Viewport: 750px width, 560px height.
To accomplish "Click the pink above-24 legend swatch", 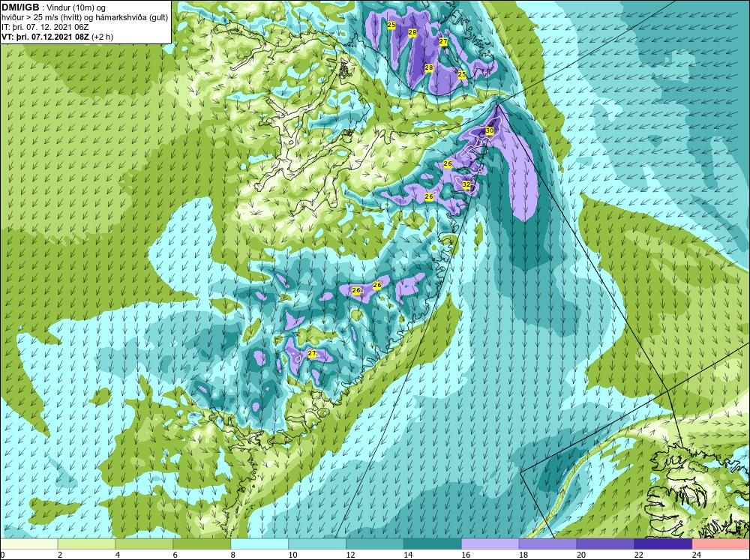I will pyautogui.click(x=721, y=544).
